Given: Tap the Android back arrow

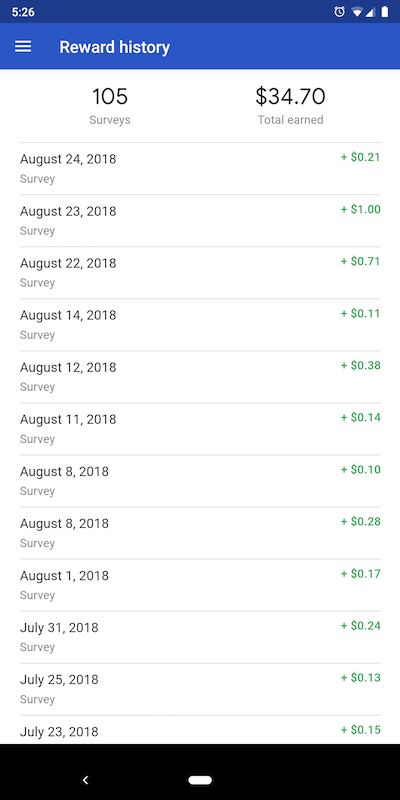Looking at the screenshot, I should (86, 780).
